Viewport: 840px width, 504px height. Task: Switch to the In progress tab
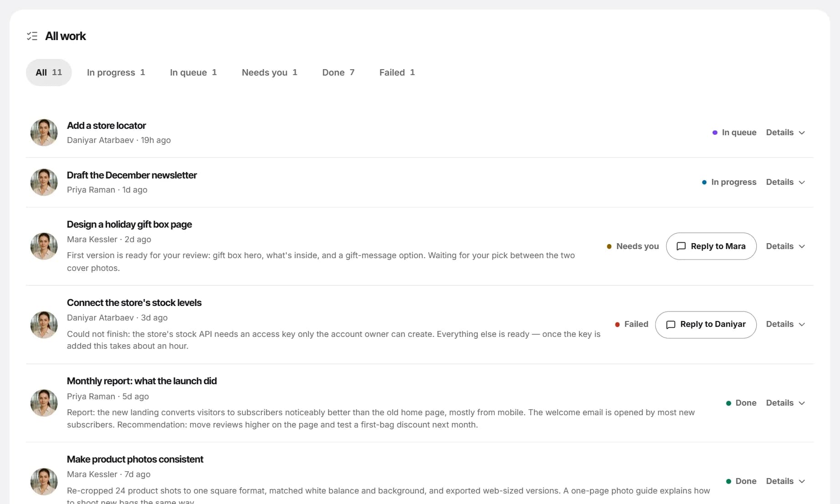[116, 72]
